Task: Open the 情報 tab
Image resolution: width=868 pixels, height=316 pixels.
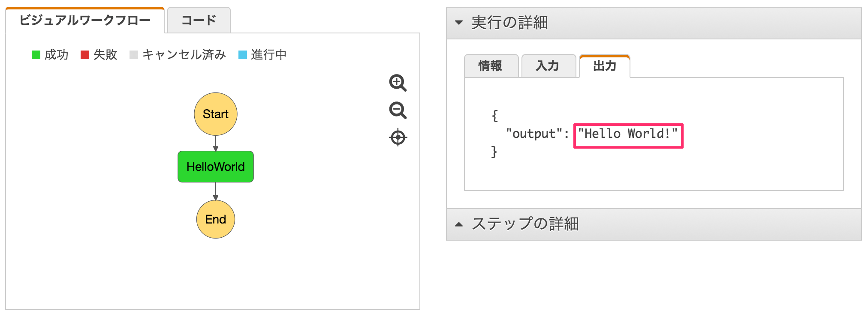Action: [491, 66]
